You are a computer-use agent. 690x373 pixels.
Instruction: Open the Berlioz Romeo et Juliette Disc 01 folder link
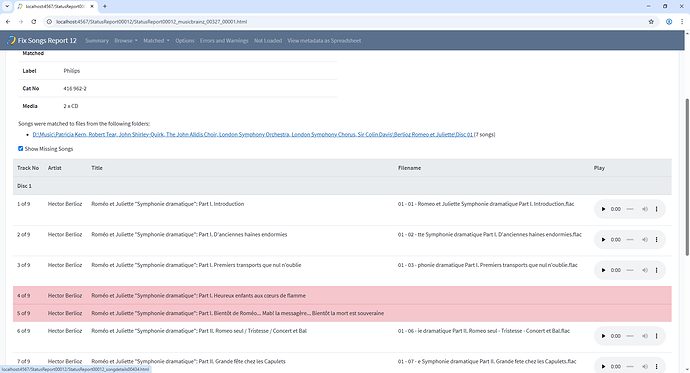(x=253, y=135)
